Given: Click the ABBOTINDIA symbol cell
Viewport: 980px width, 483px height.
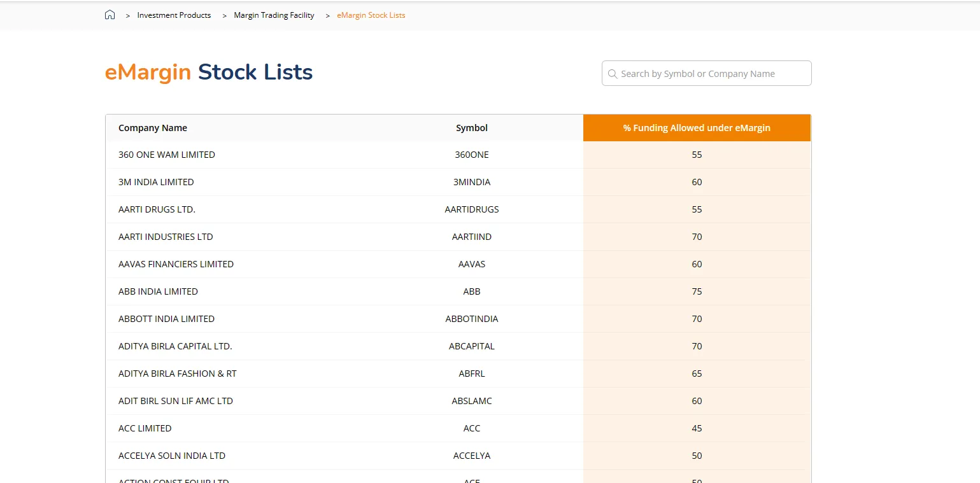Looking at the screenshot, I should coord(472,319).
